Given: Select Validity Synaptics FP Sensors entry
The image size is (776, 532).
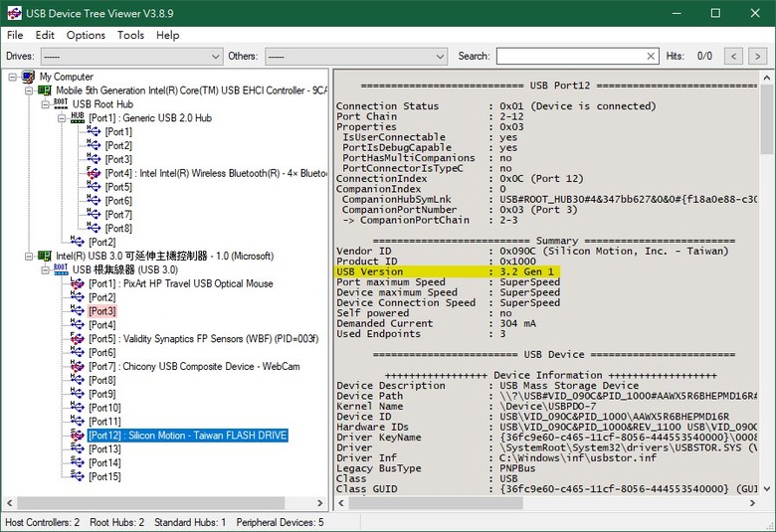Looking at the screenshot, I should click(x=203, y=339).
